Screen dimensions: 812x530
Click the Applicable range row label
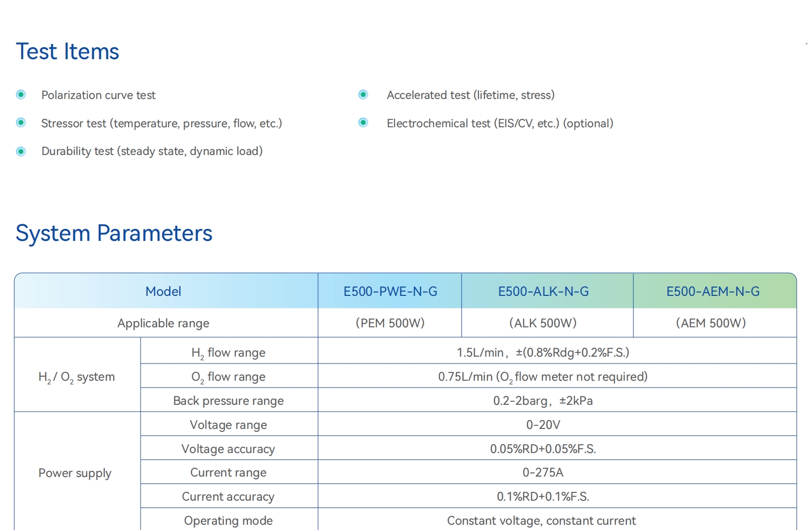[164, 323]
